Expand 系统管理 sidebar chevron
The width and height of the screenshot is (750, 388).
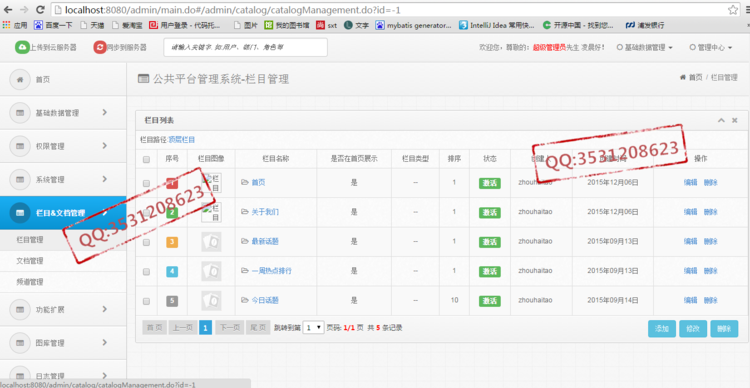click(104, 179)
